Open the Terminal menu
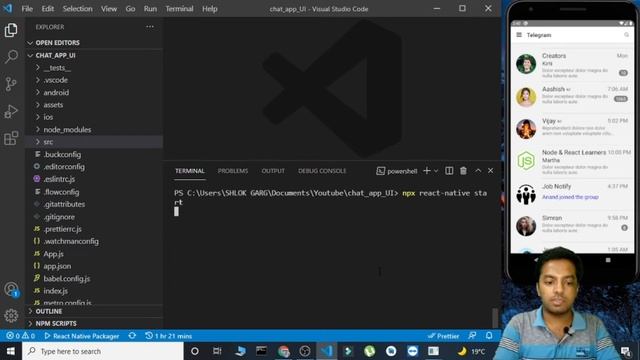Screen dimensions: 640x360 click(179, 9)
